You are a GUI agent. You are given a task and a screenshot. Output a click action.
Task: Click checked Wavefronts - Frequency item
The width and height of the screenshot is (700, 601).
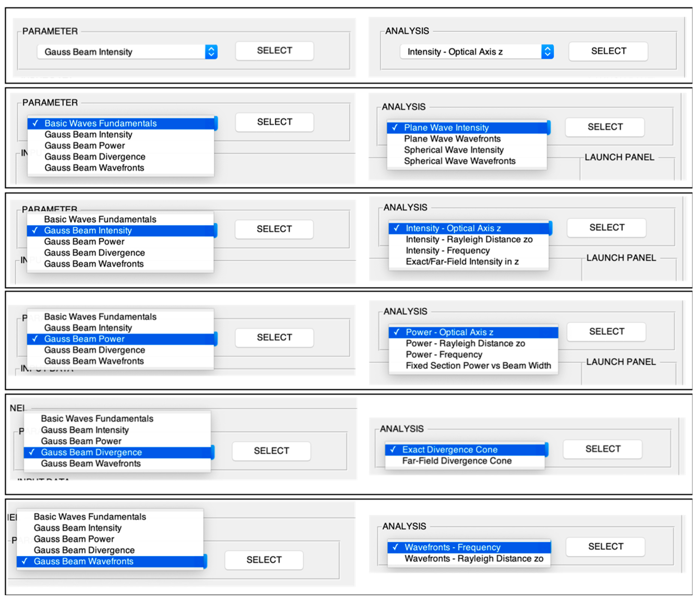pos(452,547)
